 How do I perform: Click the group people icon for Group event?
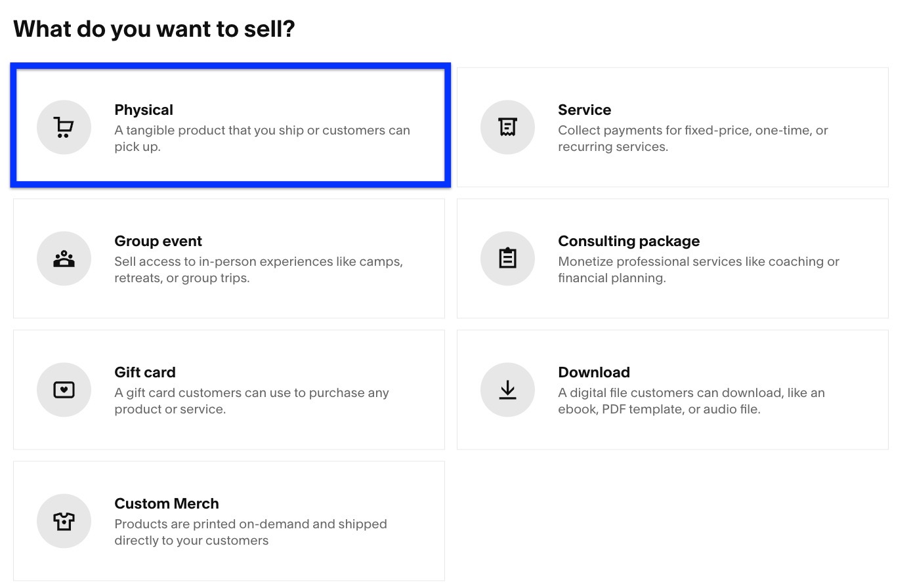(x=64, y=258)
